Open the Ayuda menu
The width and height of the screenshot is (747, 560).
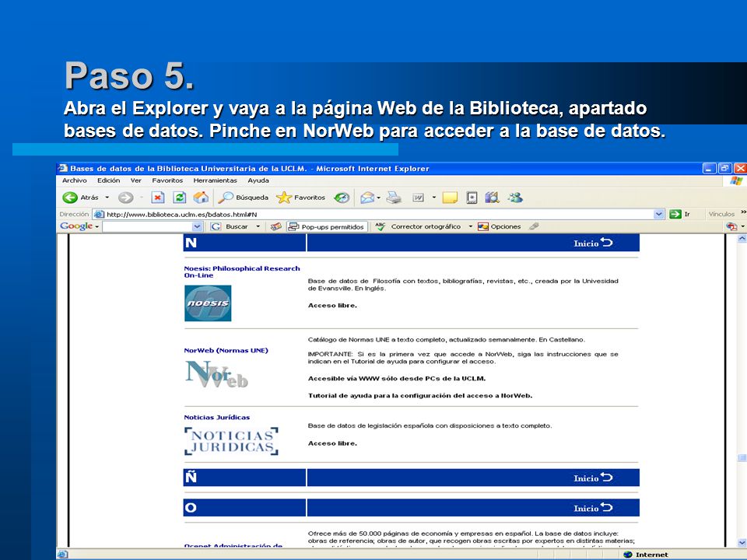point(258,180)
